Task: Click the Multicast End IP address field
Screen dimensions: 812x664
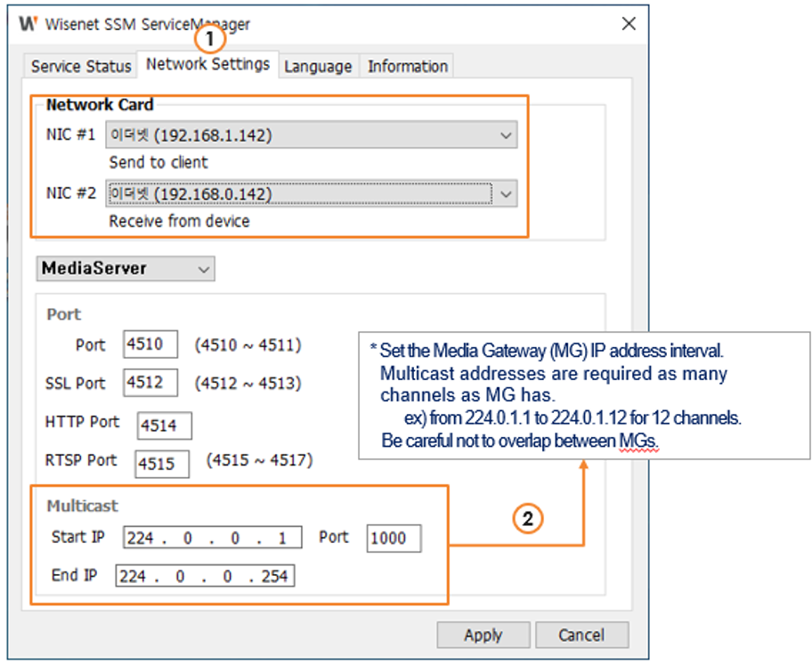Action: point(206,576)
